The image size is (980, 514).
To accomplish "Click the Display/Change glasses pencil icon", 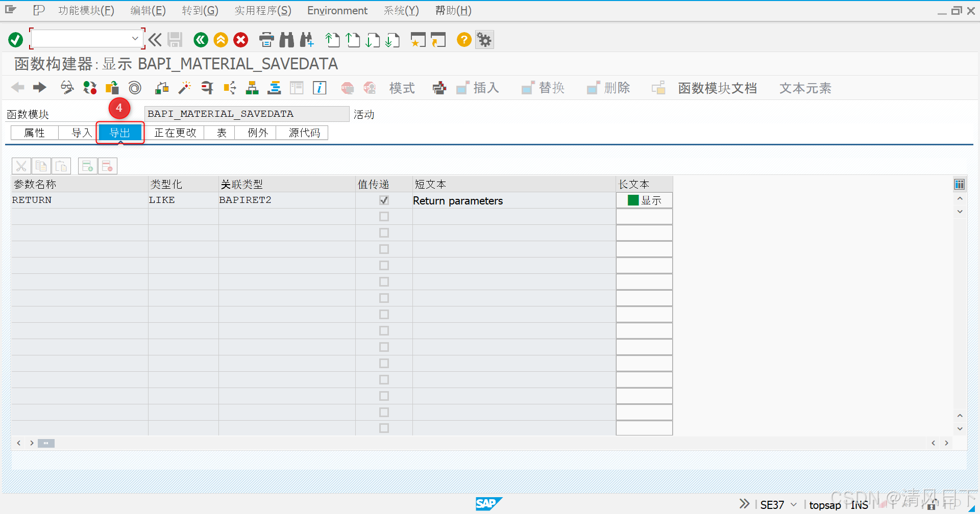I will 67,88.
